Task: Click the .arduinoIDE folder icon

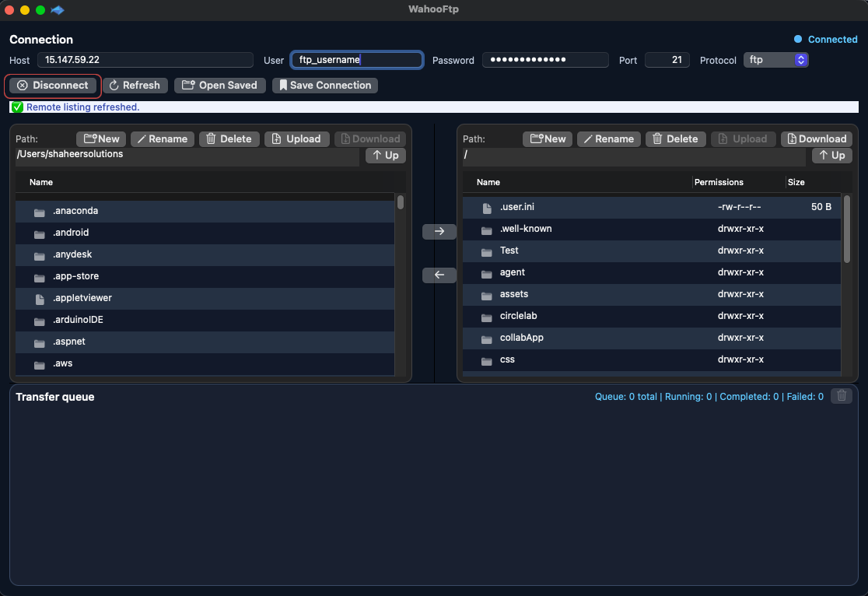Action: click(40, 322)
